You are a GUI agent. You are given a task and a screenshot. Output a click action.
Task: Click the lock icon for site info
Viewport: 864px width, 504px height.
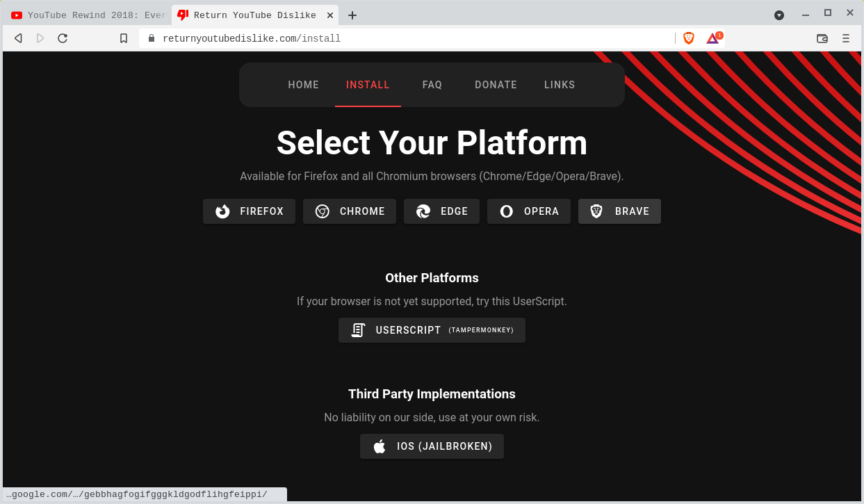[x=151, y=38]
